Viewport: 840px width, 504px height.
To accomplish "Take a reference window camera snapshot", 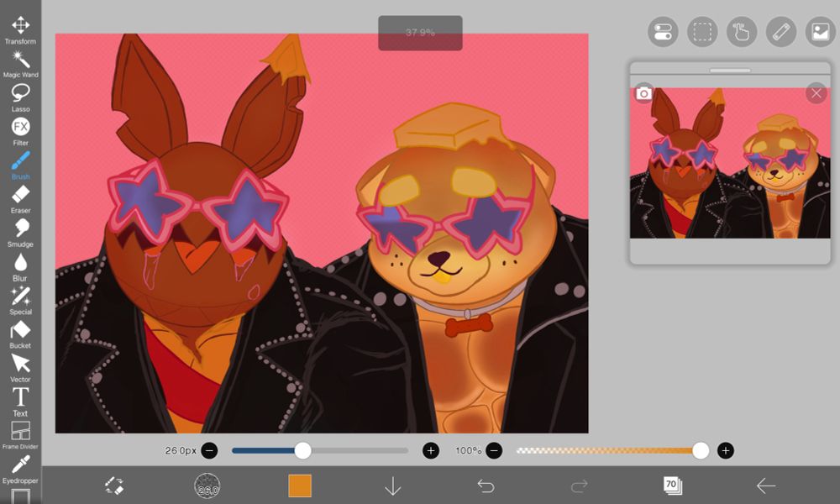I will pos(644,94).
